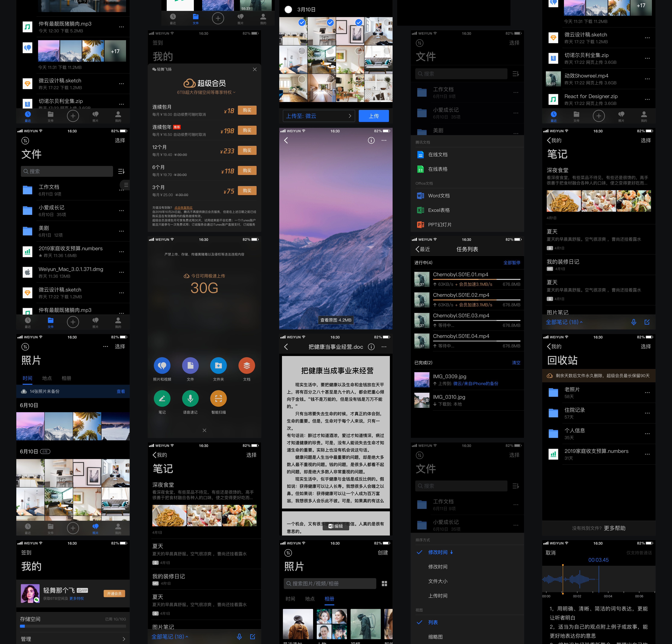The image size is (672, 644).
Task: Tap the grid view icon beside photo search
Action: (384, 584)
